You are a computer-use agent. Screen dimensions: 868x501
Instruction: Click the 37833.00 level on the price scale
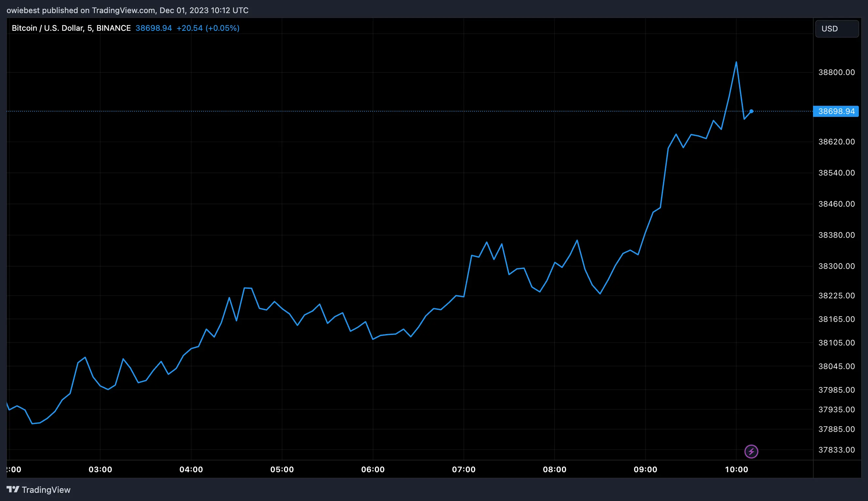(837, 450)
